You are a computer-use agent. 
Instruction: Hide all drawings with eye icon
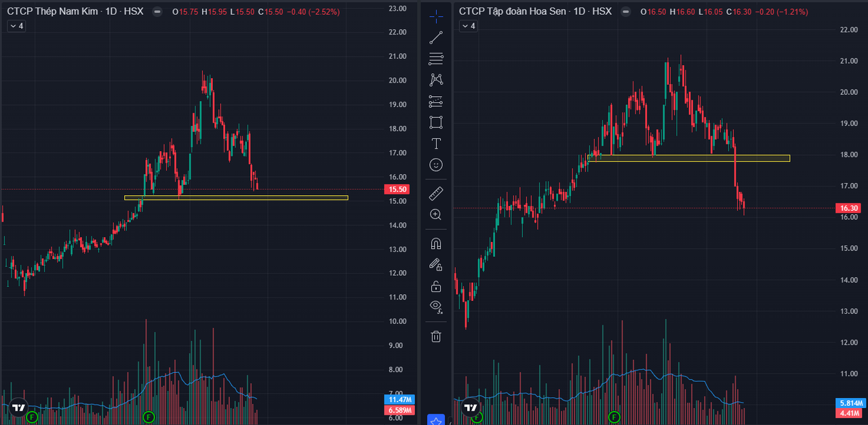pos(436,306)
